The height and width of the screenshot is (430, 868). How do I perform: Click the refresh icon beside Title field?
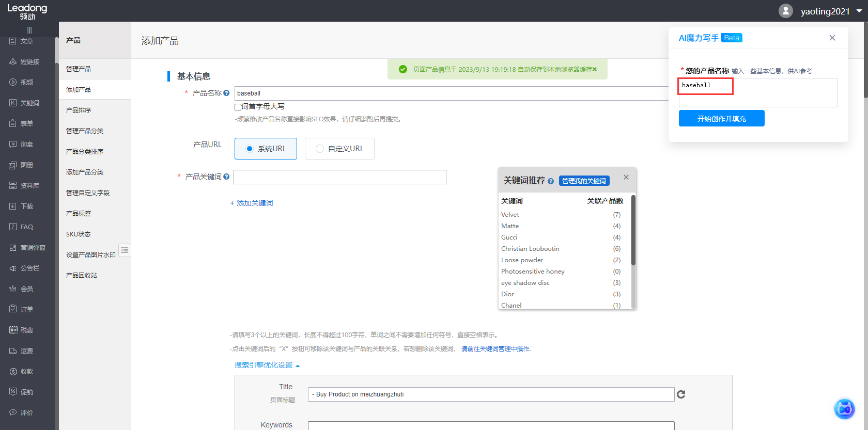tap(681, 394)
